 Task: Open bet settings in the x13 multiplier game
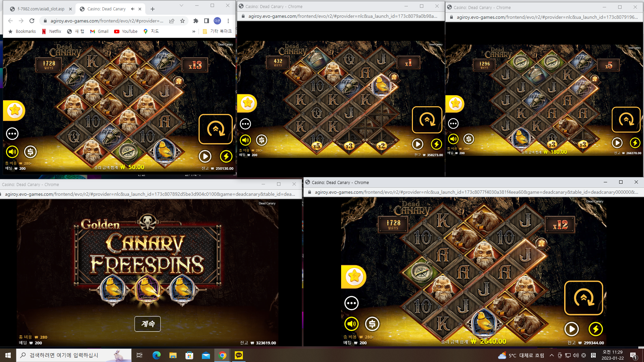(30, 152)
